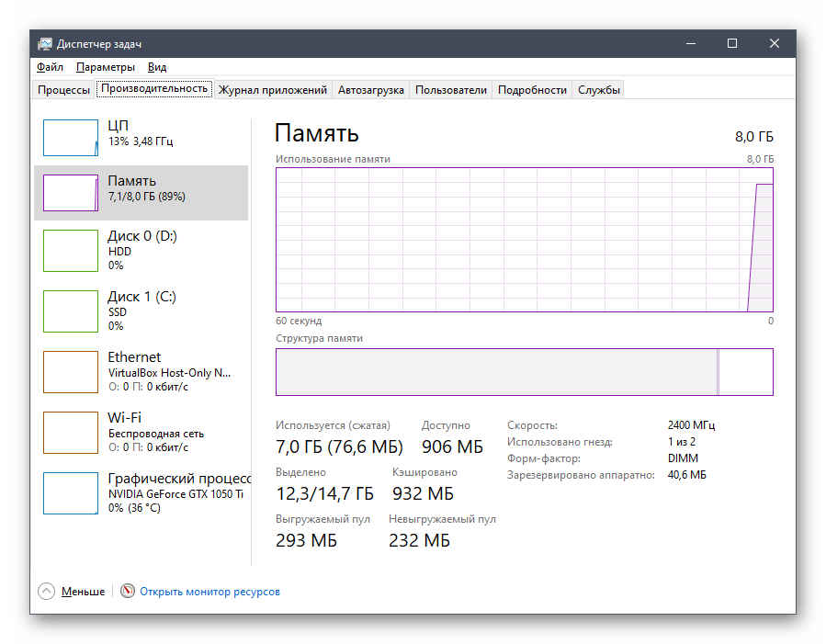Switch to the Процессы tab
The height and width of the screenshot is (644, 826).
pos(63,90)
